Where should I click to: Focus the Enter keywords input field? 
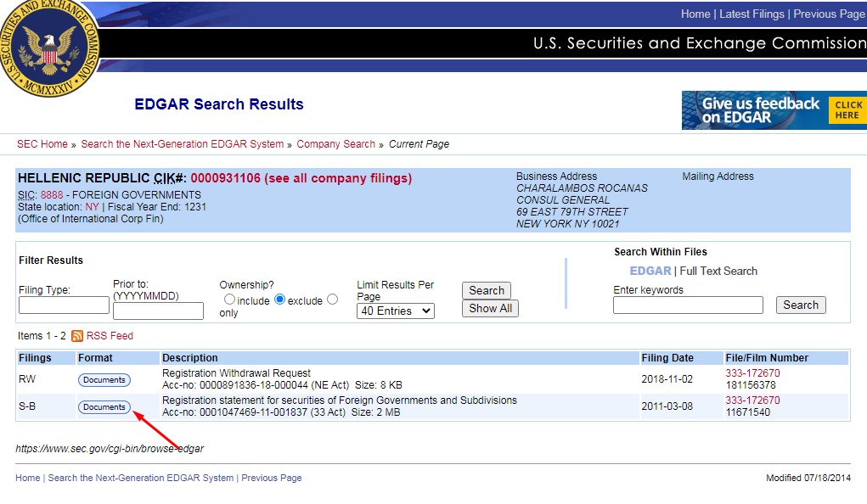688,305
